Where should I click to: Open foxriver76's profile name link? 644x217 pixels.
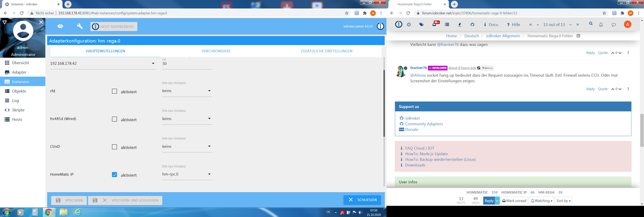(x=418, y=68)
